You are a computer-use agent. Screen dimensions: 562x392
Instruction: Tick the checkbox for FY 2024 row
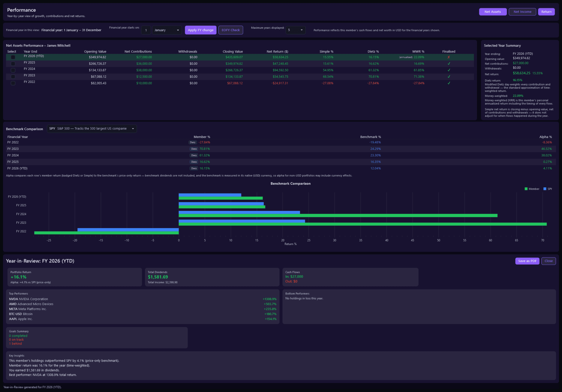point(13,70)
